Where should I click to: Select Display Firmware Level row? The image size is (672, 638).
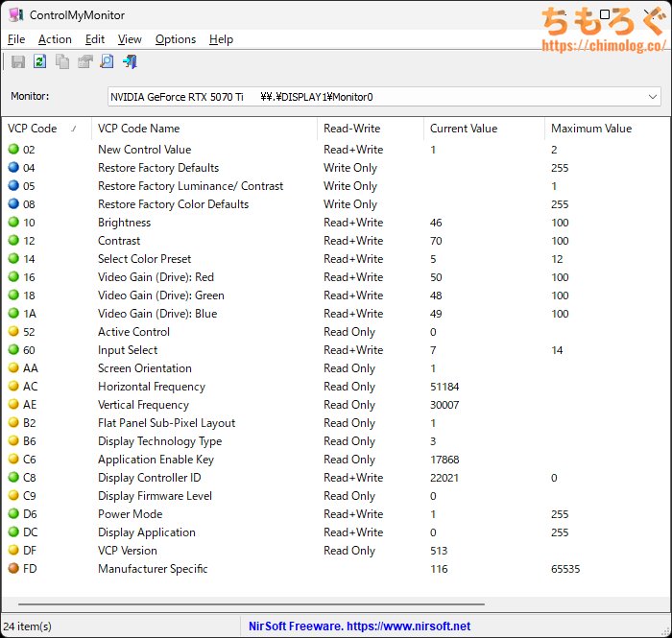pyautogui.click(x=336, y=496)
